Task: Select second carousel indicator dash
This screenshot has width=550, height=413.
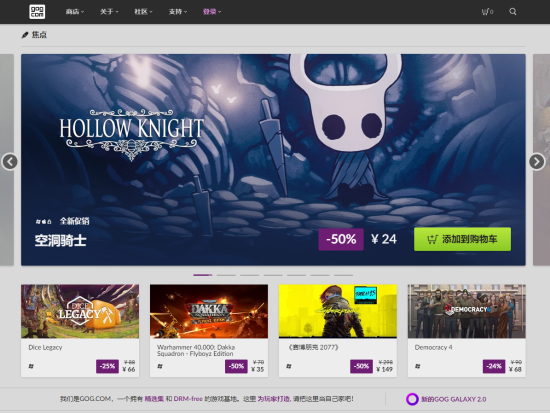Action: click(226, 275)
